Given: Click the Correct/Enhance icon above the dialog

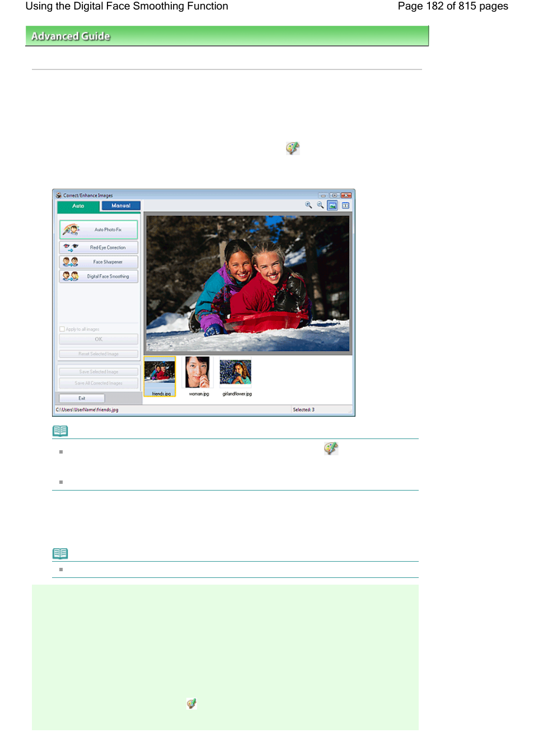Looking at the screenshot, I should pos(293,148).
